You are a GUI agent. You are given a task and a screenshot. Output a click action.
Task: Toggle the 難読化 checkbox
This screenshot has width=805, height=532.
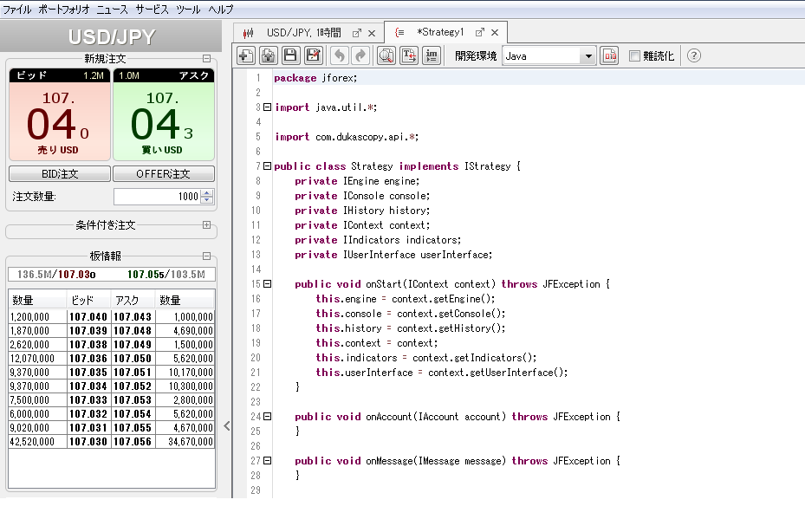tap(634, 56)
